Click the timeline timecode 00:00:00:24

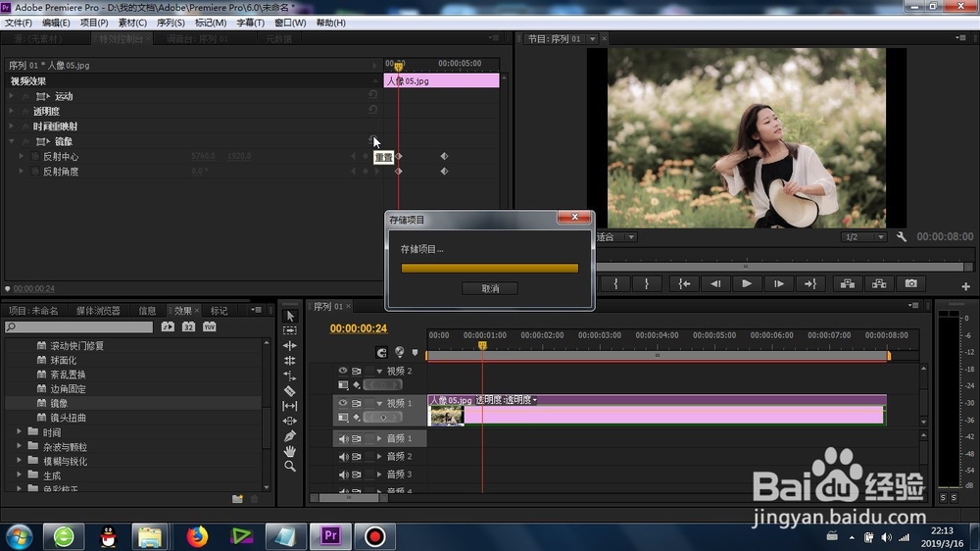coord(358,328)
